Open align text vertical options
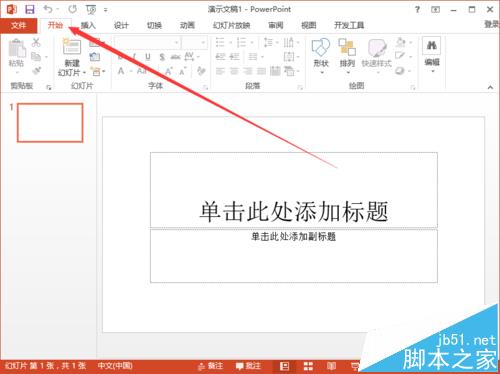 [289, 57]
